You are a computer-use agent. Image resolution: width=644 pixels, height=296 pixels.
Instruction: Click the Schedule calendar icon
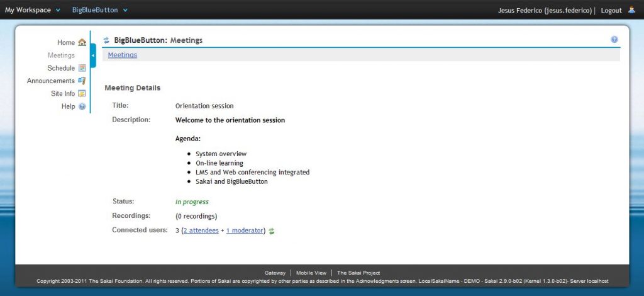point(82,68)
